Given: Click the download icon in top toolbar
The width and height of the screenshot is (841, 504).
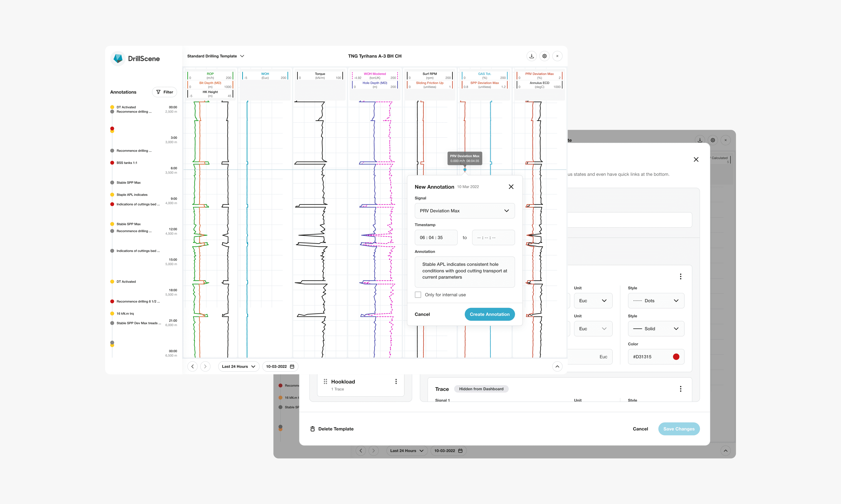Looking at the screenshot, I should tap(532, 56).
